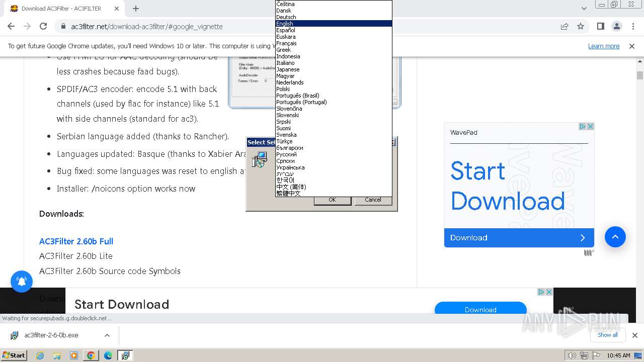Launch Internet Explorer from the taskbar
This screenshot has width=644, height=362.
[40, 355]
